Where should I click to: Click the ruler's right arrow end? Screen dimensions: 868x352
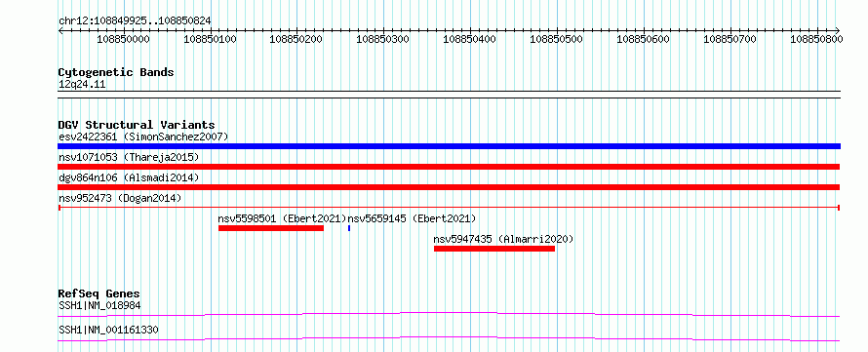[837, 30]
